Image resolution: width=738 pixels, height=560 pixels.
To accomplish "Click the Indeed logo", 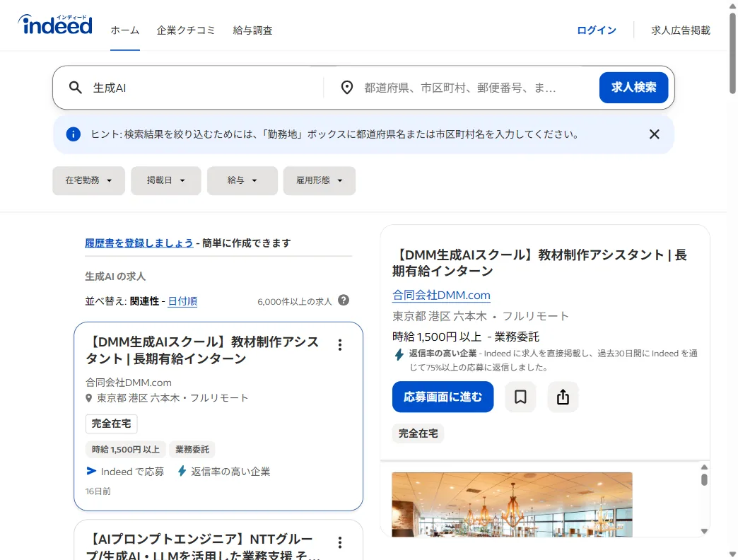I will point(55,25).
